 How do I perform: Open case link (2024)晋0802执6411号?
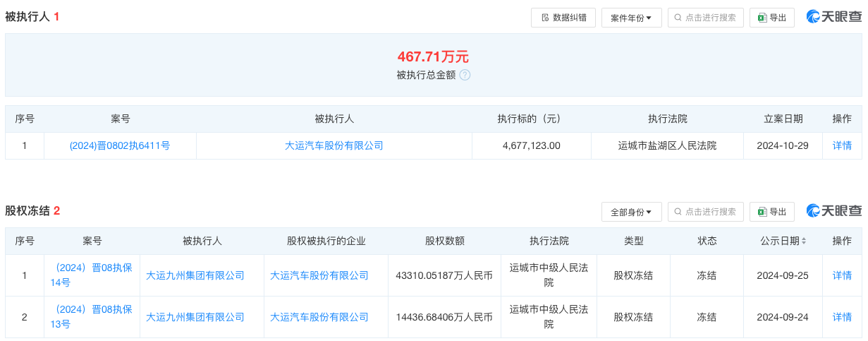point(120,146)
